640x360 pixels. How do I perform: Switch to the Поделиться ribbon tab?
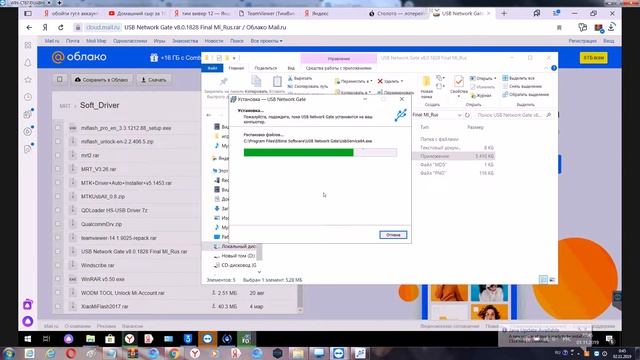265,68
